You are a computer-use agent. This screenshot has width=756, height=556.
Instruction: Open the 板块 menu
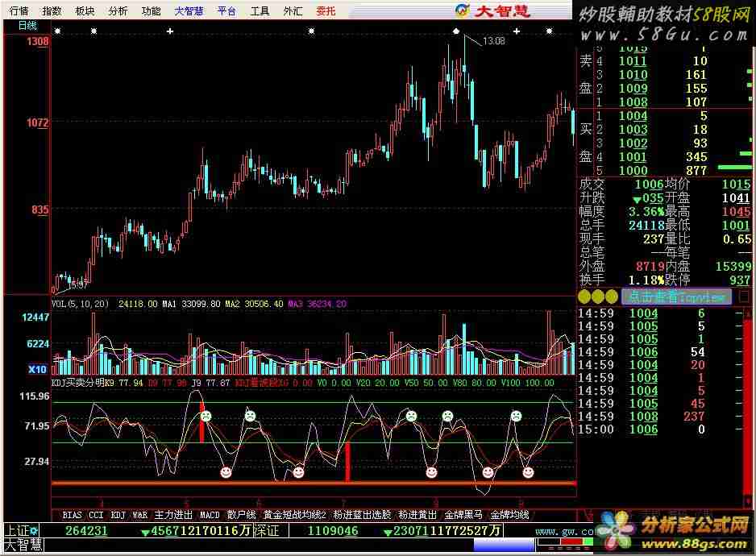[85, 10]
